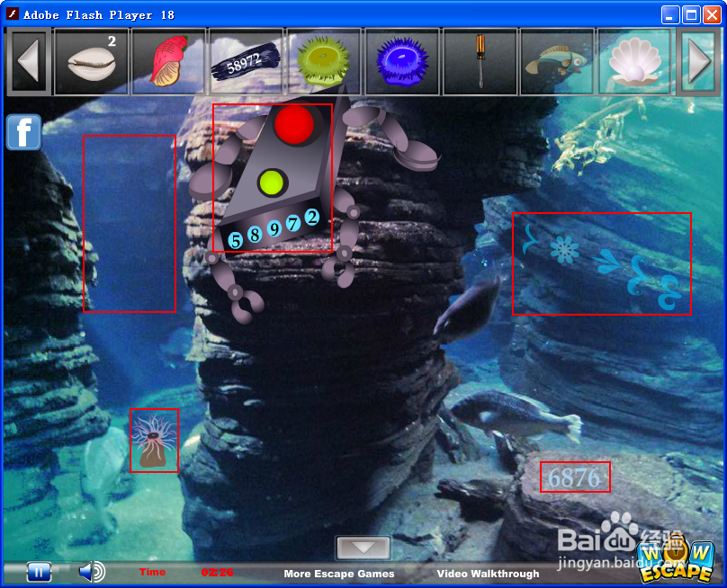The width and height of the screenshot is (727, 588).
Task: Pick up the pink sea anemone on the seabed
Action: coord(154,441)
